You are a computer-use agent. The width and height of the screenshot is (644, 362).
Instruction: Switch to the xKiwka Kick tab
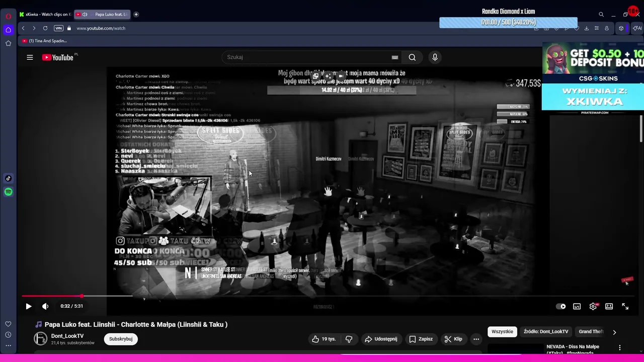click(45, 14)
